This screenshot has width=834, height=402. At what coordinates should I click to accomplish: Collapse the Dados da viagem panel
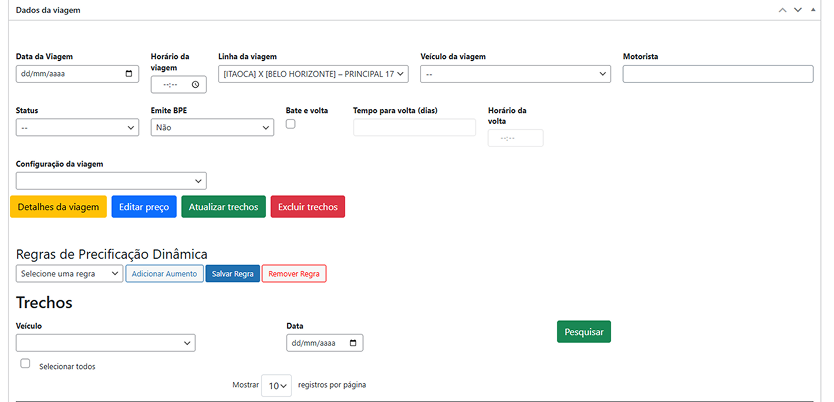point(815,9)
